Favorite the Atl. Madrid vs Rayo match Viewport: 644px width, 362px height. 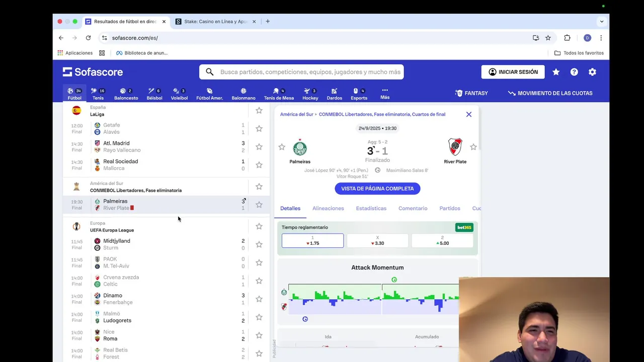pyautogui.click(x=259, y=146)
